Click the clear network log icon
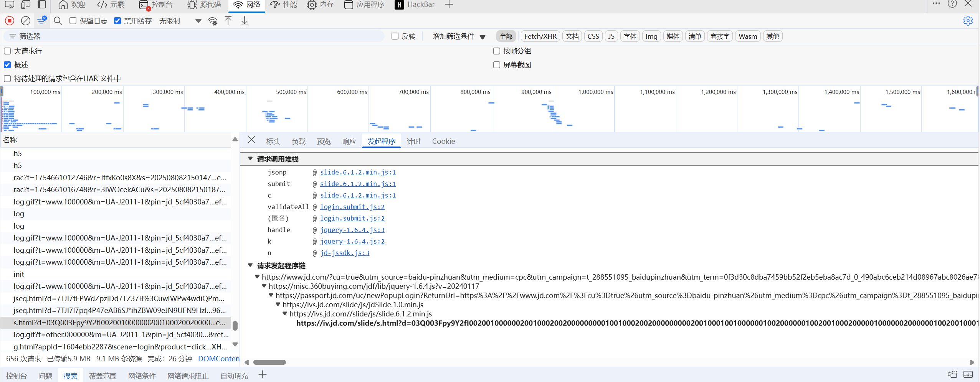 pos(26,21)
